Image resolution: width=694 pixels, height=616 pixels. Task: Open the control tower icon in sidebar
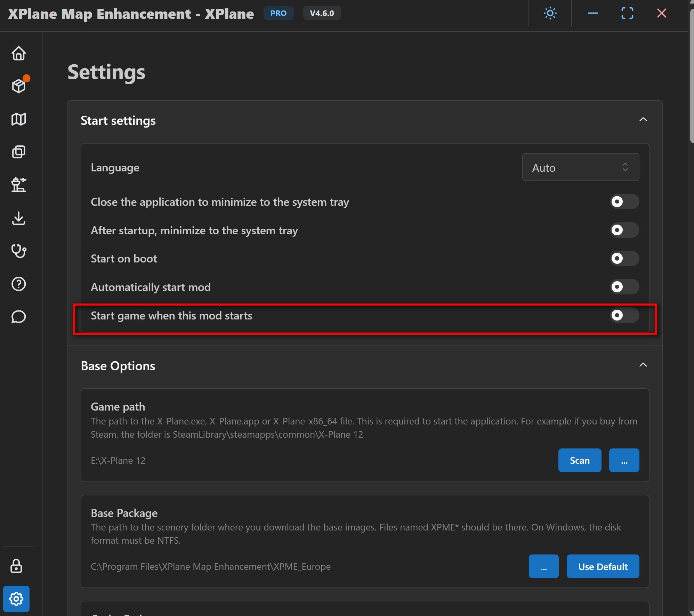click(18, 185)
